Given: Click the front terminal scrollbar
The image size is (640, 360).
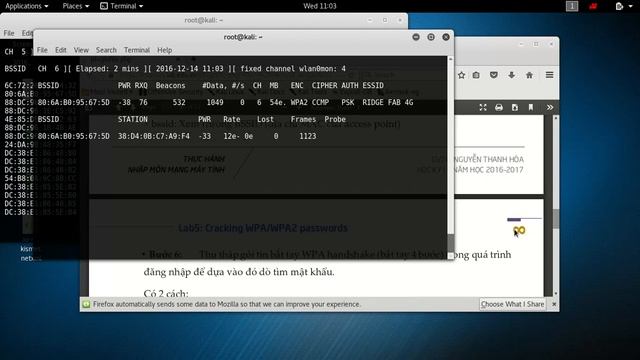Looking at the screenshot, I should [451, 158].
